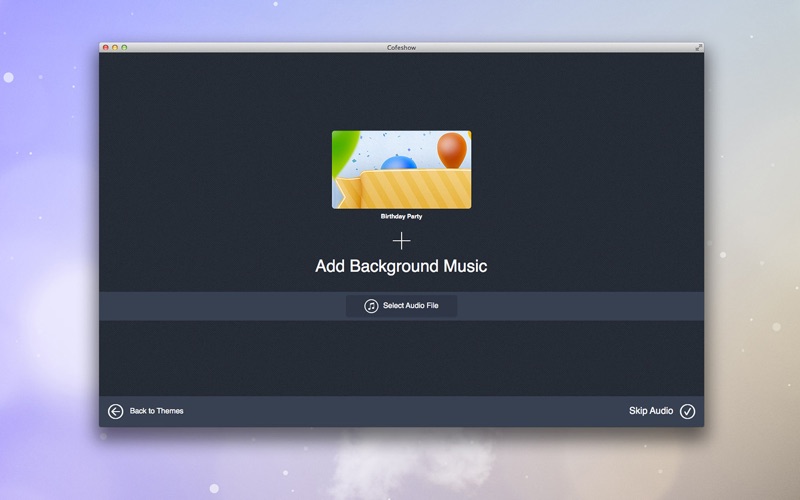Click the Cofeshow window title
Viewport: 800px width, 500px height.
click(402, 47)
